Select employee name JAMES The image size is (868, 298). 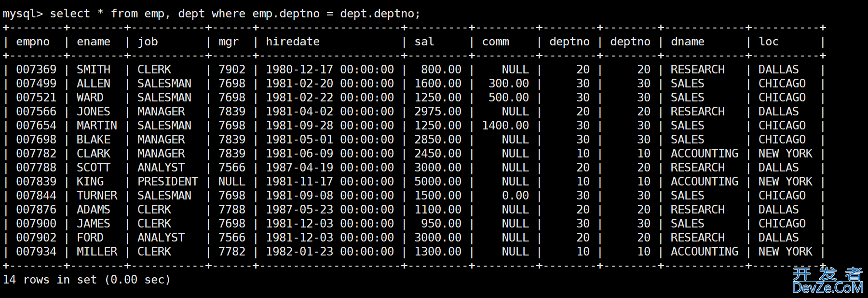click(94, 224)
